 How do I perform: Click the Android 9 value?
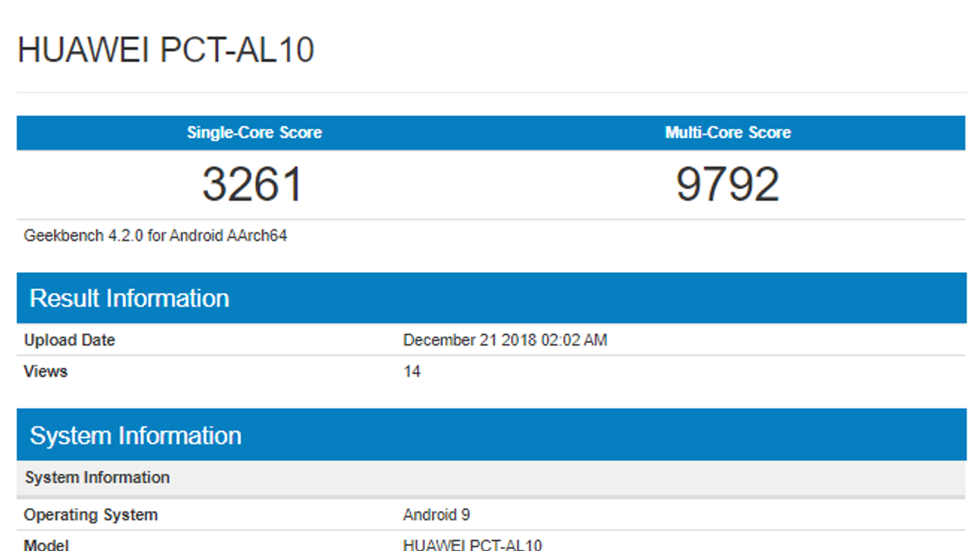click(436, 515)
